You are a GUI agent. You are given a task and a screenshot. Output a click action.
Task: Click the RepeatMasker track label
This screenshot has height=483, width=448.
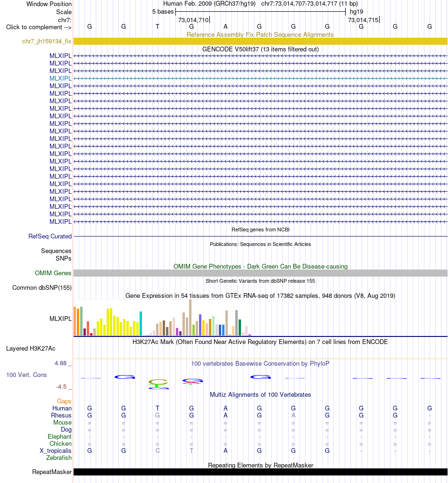click(x=52, y=472)
